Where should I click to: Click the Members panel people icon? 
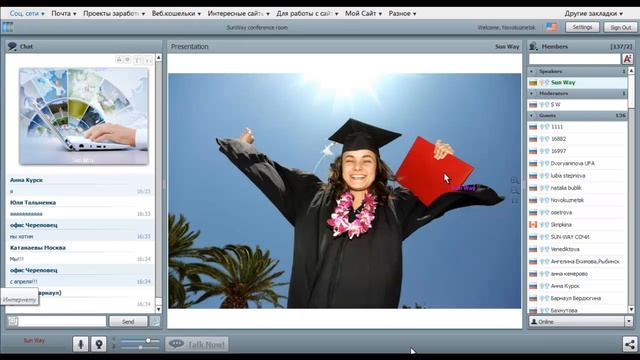click(533, 47)
